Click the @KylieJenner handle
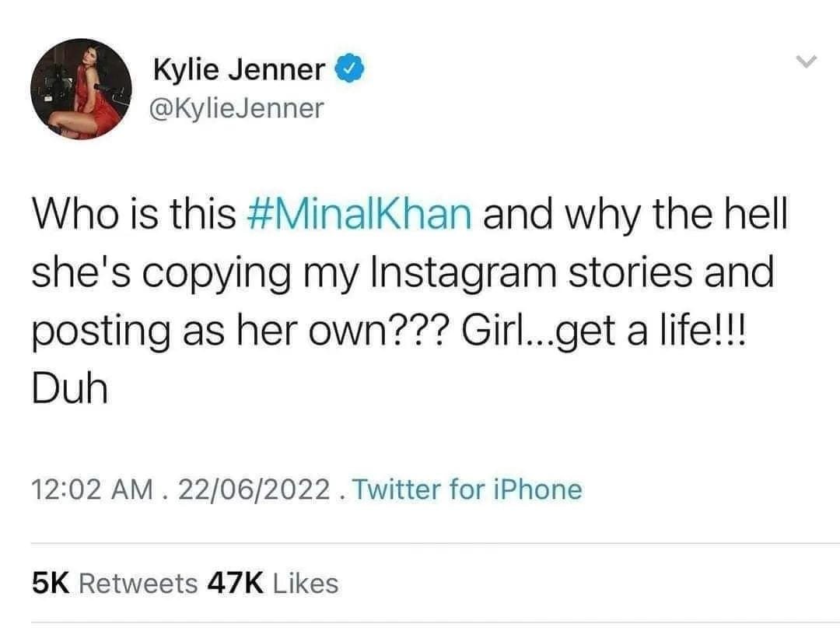This screenshot has height=631, width=840. coord(238,108)
